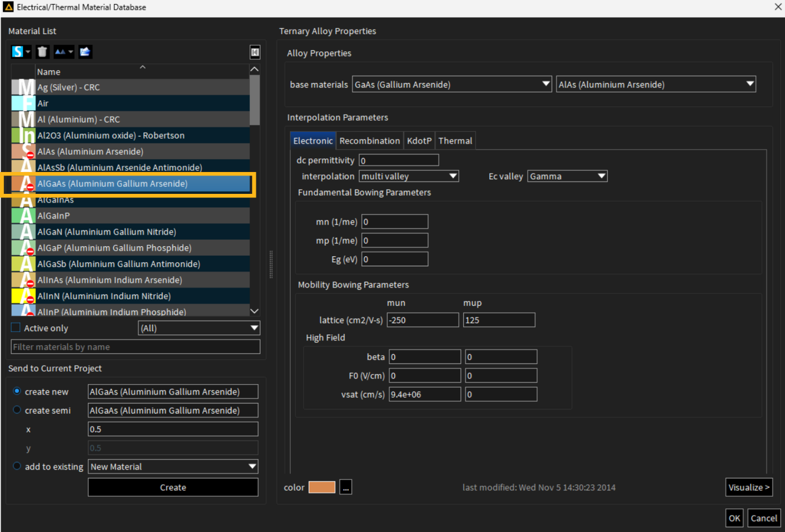The width and height of the screenshot is (785, 532).
Task: Sort the list by Name column header
Action: pos(142,71)
